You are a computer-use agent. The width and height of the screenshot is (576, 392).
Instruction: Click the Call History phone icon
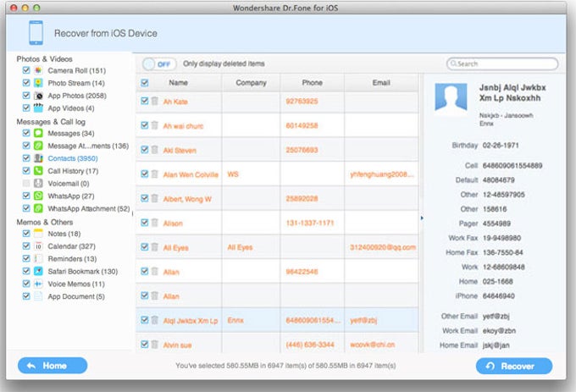coord(38,171)
